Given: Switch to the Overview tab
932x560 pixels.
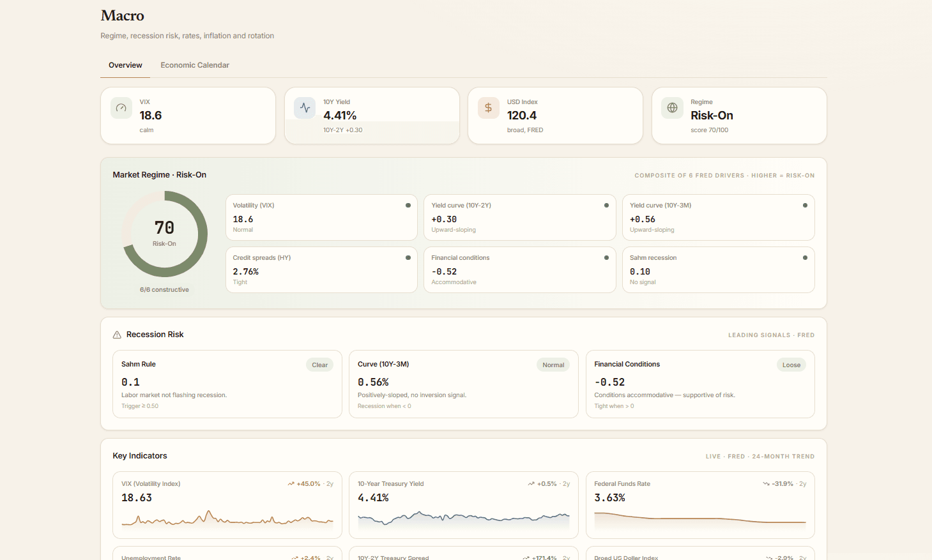Looking at the screenshot, I should (x=125, y=65).
